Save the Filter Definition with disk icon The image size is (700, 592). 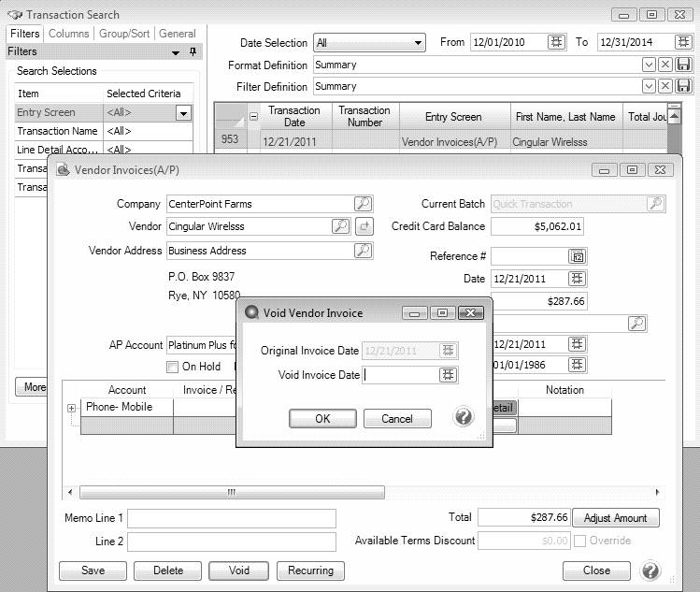coord(683,86)
